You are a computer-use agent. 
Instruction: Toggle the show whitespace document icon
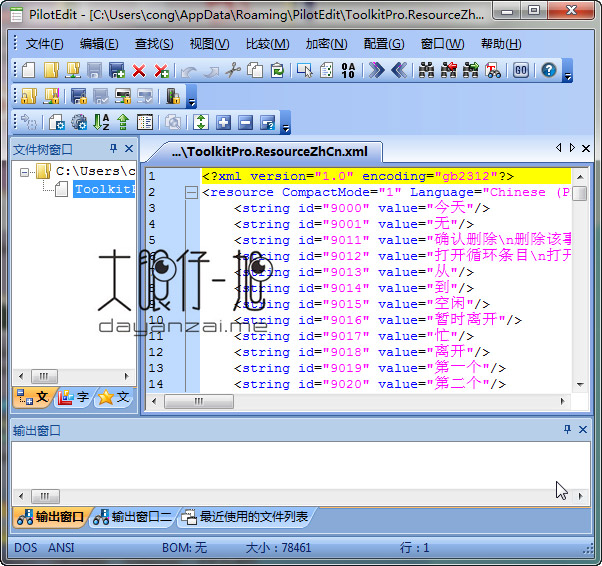coord(326,70)
